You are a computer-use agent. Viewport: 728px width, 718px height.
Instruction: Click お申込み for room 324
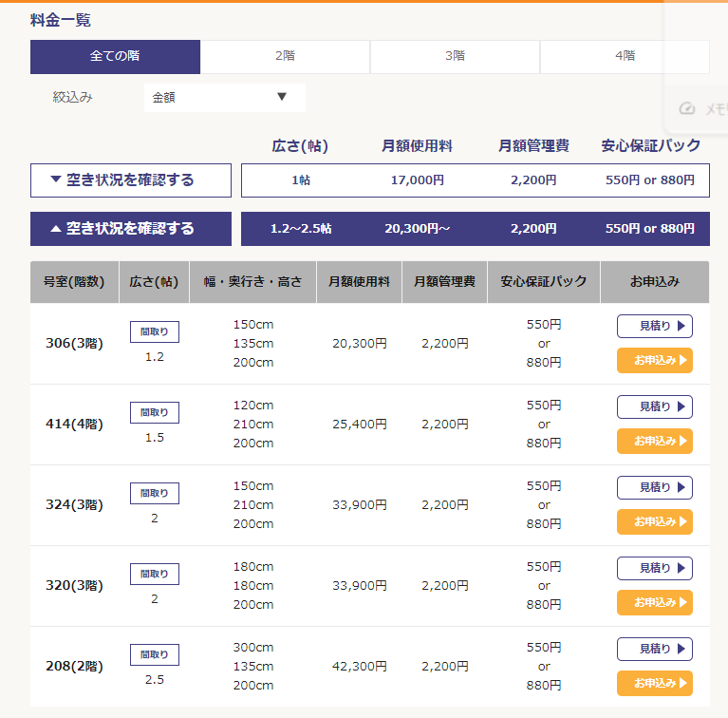coord(655,522)
